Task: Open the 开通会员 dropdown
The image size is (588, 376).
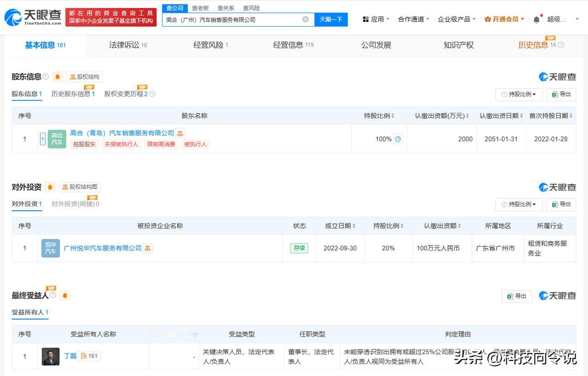Action: click(x=504, y=19)
